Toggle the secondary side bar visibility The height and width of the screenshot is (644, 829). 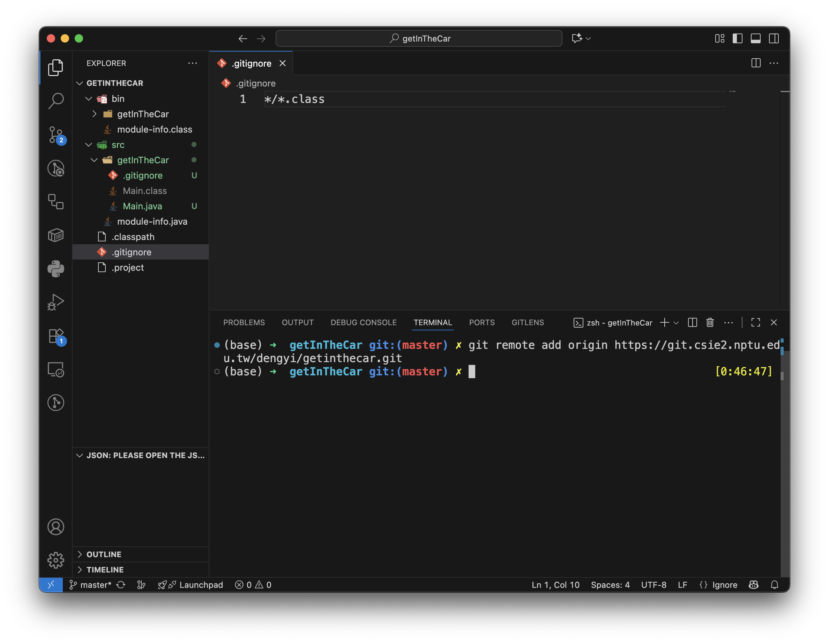(x=774, y=39)
